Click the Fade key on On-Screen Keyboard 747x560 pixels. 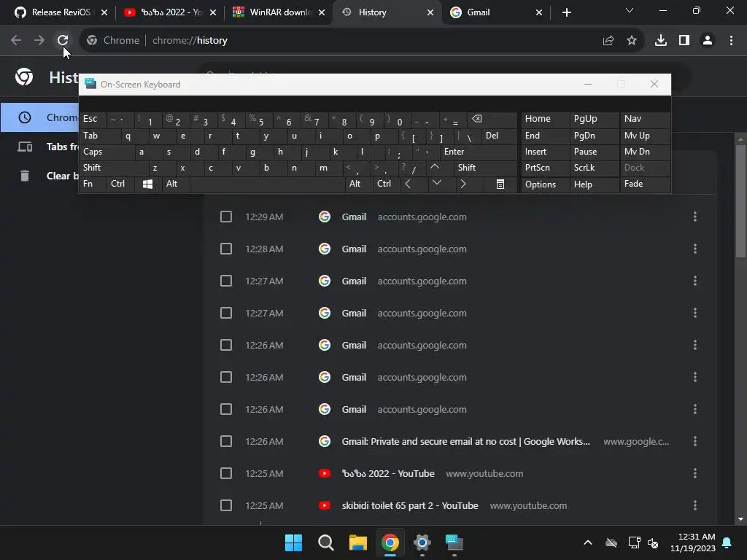tap(645, 184)
